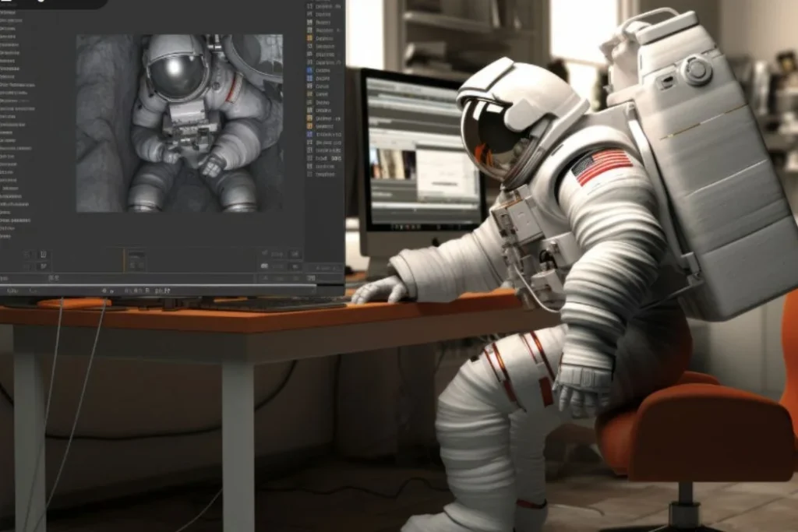
Task: Click the small icon below the astronaut preview's left corner
Action: 43,255
